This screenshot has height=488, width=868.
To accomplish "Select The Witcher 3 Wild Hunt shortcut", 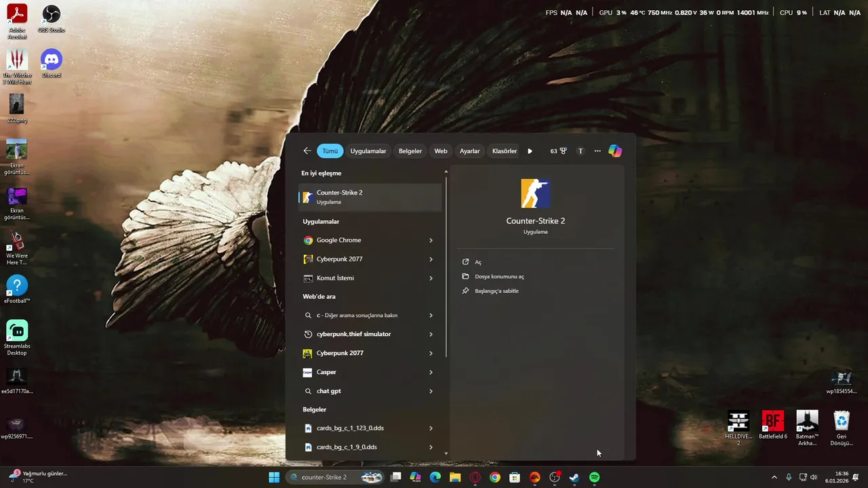I will coord(17,67).
